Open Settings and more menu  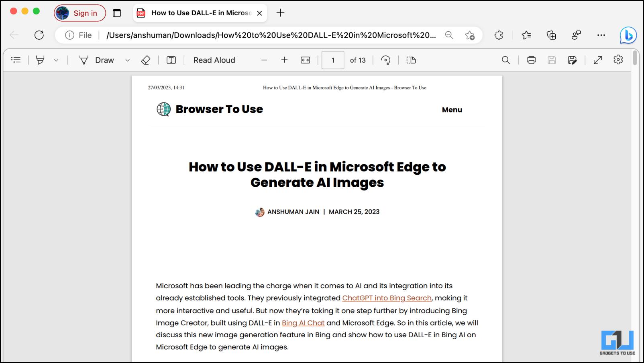(601, 35)
